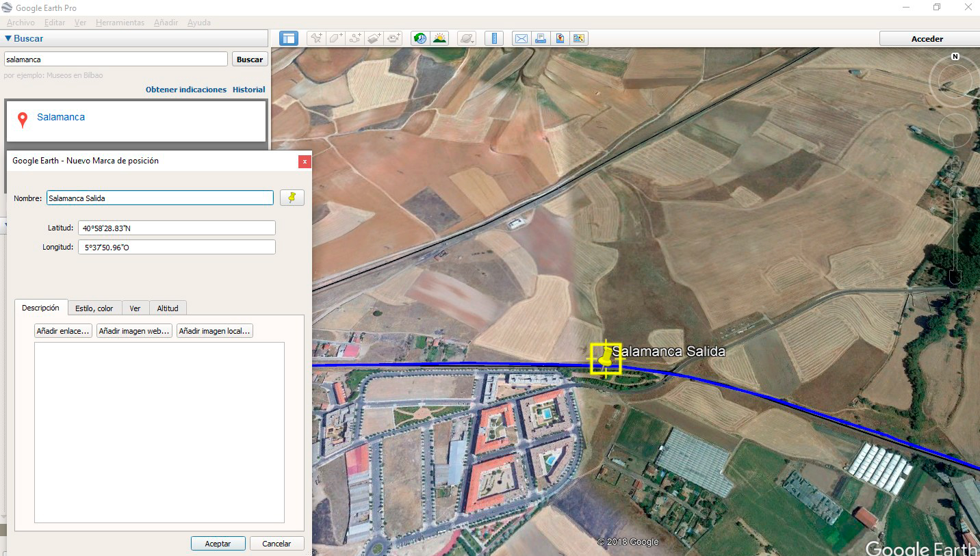The image size is (980, 556).
Task: Close the Nuevo Marca de posición dialog
Action: pos(305,161)
